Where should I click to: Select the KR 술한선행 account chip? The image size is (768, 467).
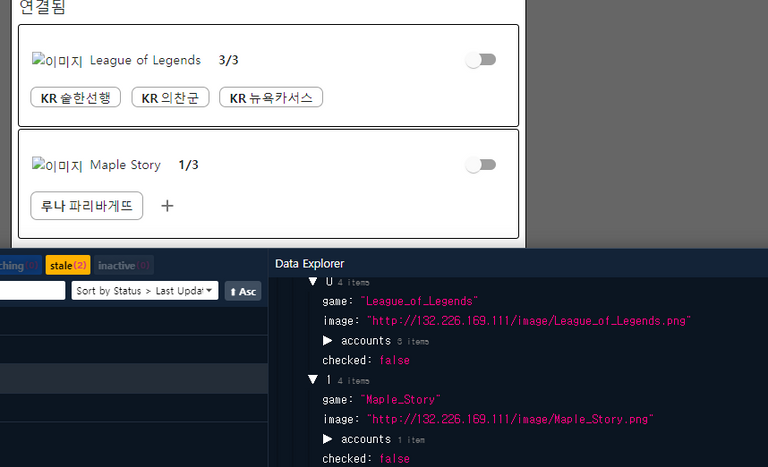point(75,98)
